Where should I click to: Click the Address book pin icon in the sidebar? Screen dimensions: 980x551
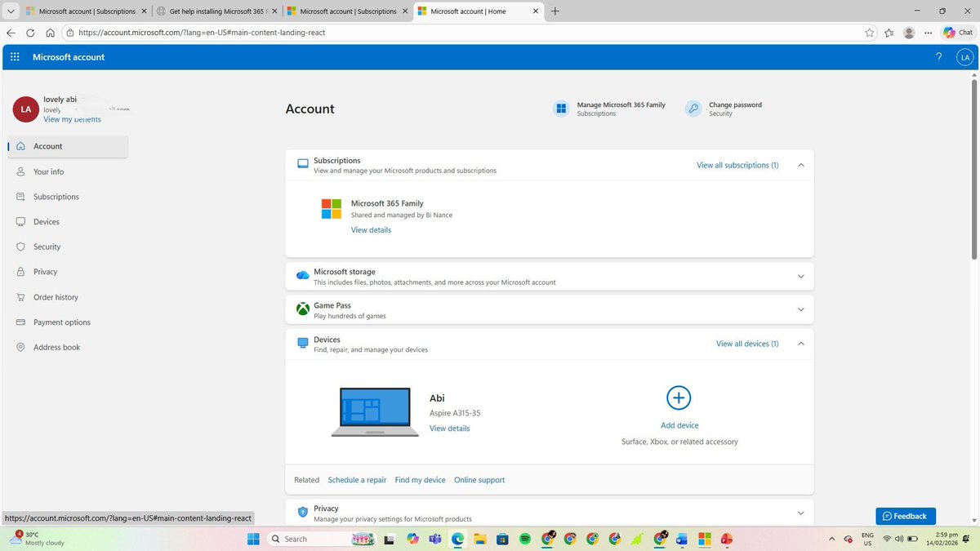click(20, 347)
